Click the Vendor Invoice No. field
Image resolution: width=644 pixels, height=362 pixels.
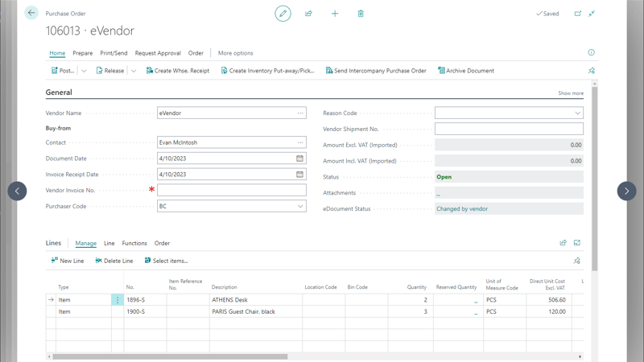(x=231, y=191)
